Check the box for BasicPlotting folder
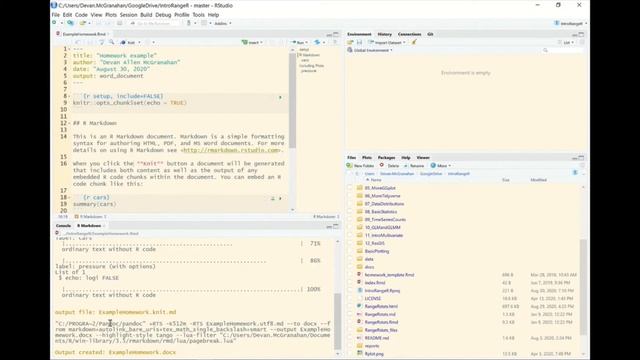The width and height of the screenshot is (640, 360). point(349,251)
